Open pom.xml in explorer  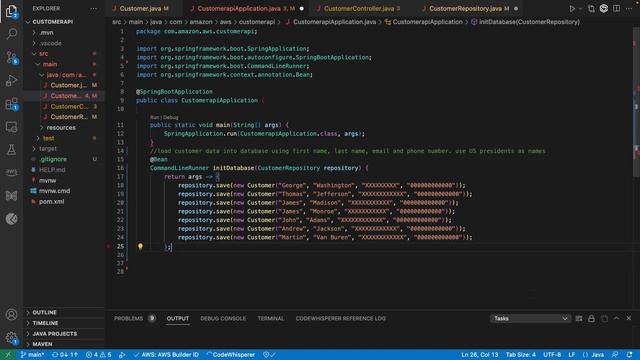[51, 201]
